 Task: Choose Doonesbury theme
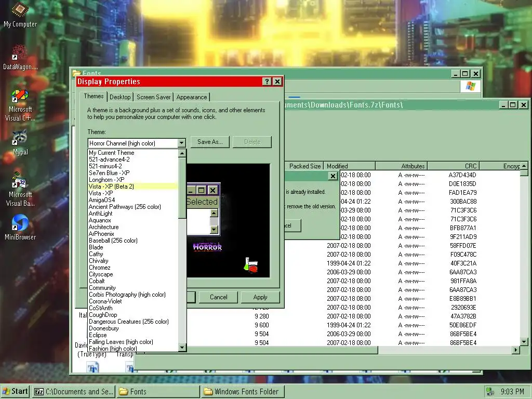132,328
